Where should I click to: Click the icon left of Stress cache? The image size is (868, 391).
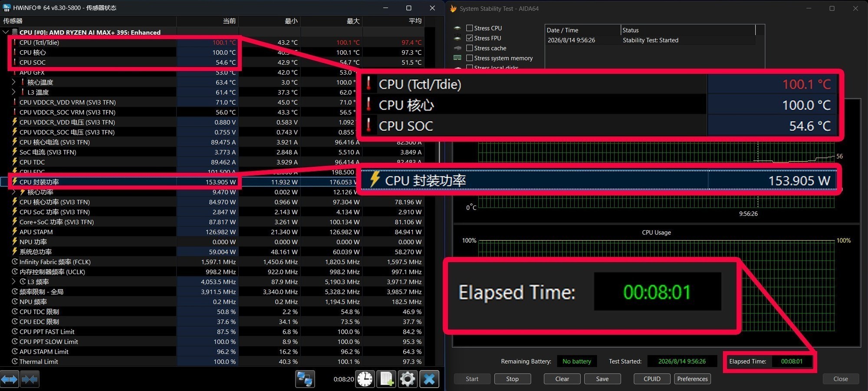[457, 48]
